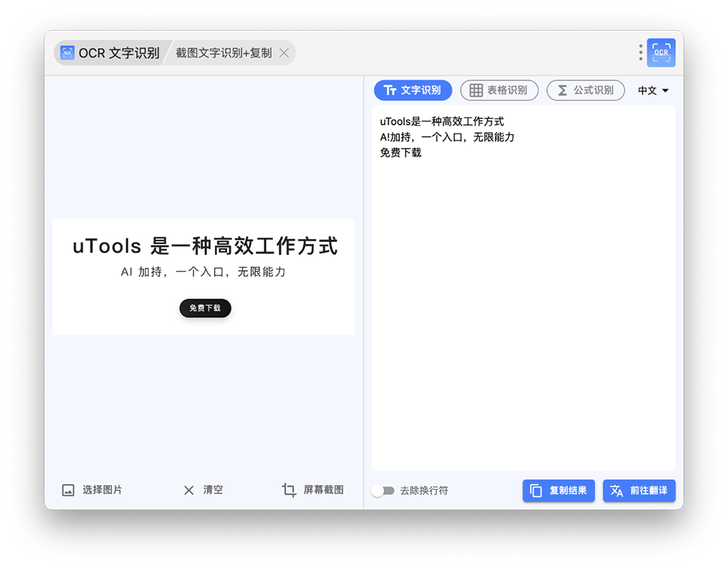Click the result line '免费下载'
The width and height of the screenshot is (728, 569).
400,153
